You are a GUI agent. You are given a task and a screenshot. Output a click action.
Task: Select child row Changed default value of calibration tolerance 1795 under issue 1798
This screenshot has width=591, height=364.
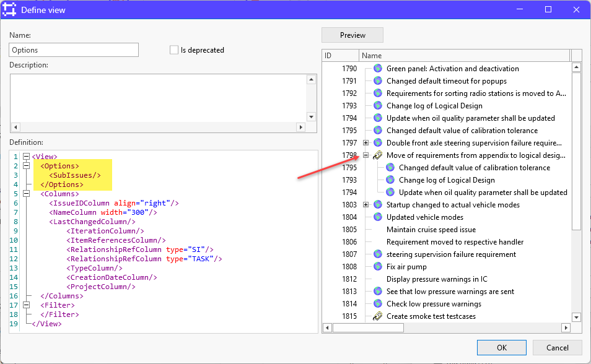pos(474,168)
